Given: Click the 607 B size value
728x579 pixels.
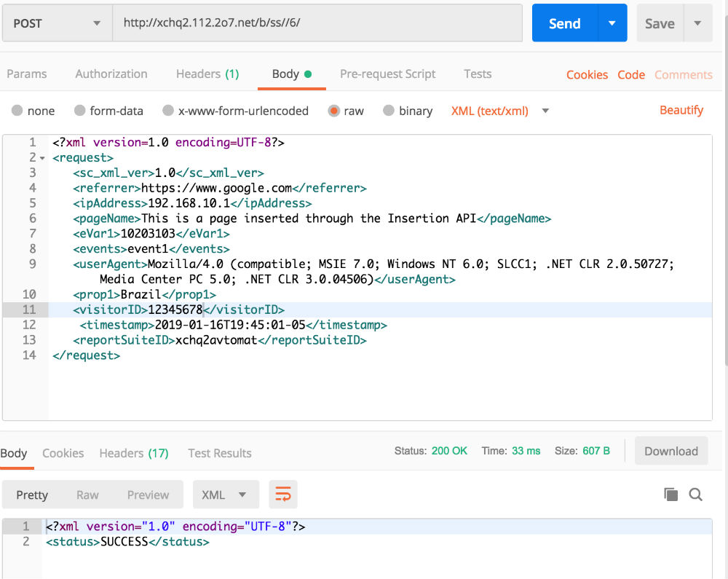Looking at the screenshot, I should pyautogui.click(x=596, y=451).
